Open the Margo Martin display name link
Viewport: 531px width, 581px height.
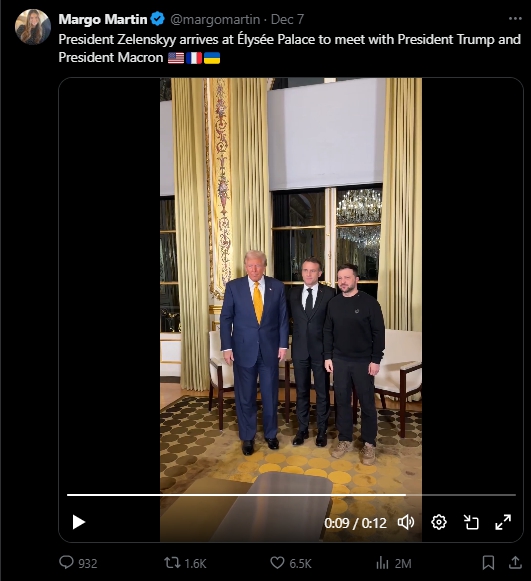pos(103,19)
